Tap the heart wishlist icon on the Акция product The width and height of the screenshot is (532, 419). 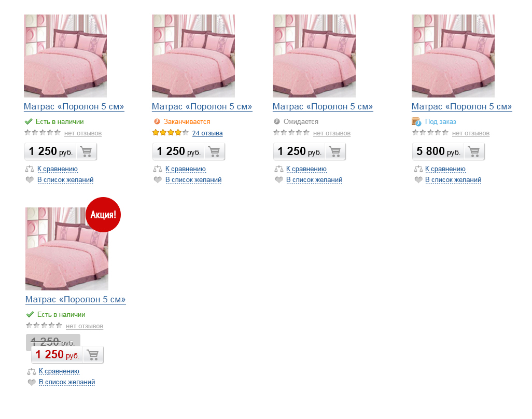(x=30, y=382)
